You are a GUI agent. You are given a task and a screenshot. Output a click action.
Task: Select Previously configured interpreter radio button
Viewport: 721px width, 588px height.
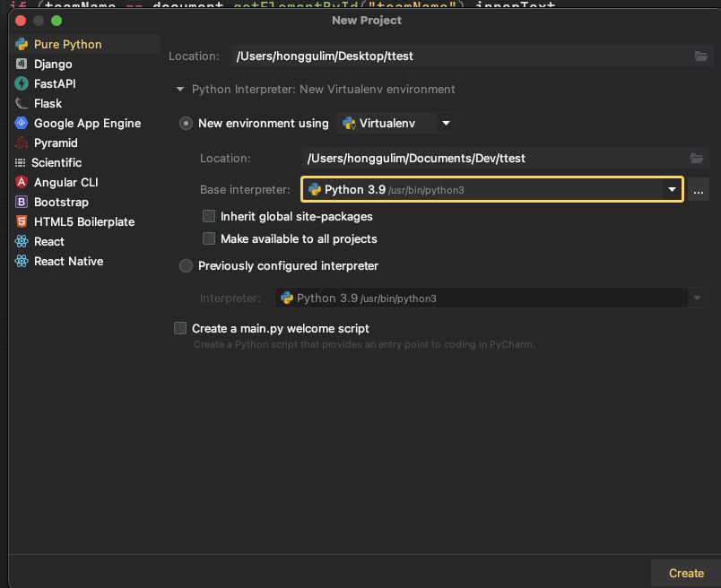point(186,265)
